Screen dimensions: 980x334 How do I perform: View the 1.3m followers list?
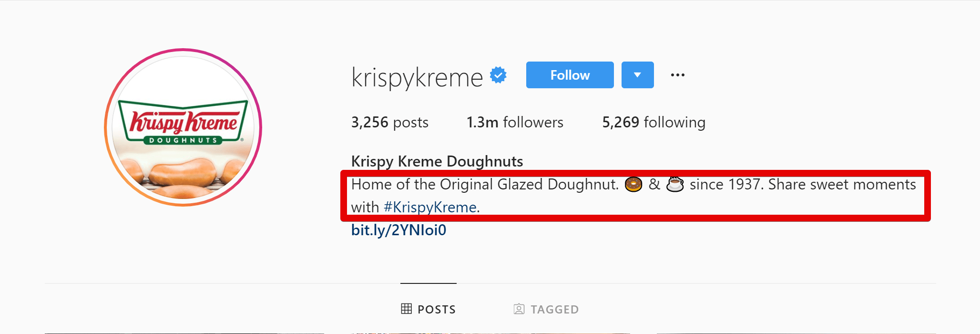[x=515, y=122]
